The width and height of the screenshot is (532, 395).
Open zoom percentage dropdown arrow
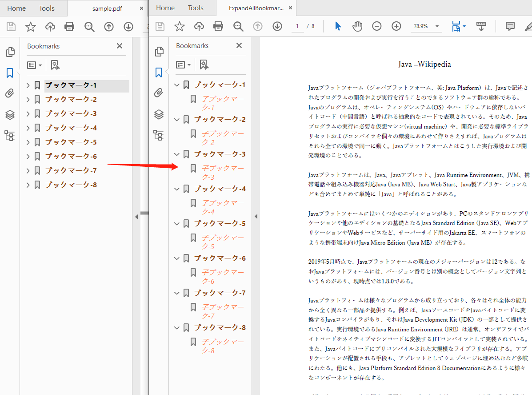tap(437, 26)
